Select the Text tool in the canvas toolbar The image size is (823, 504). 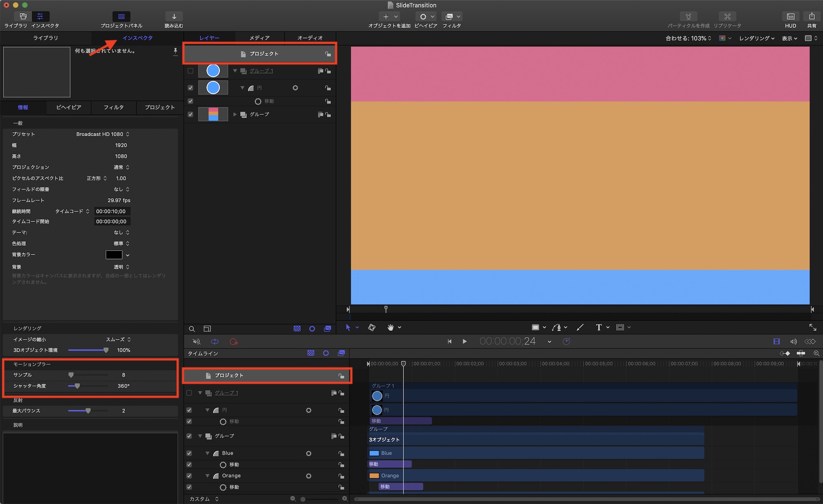pos(598,327)
